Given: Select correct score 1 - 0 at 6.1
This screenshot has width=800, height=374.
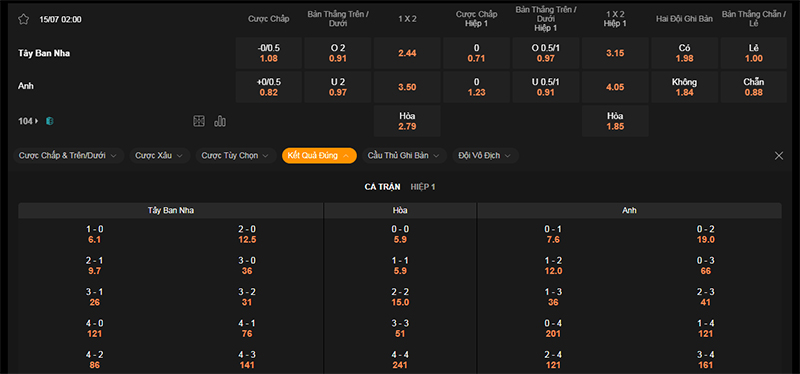Looking at the screenshot, I should pos(94,234).
